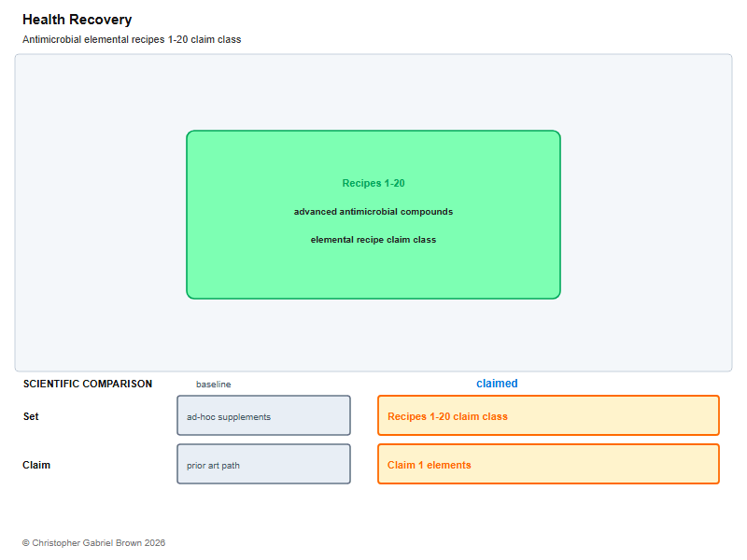The image size is (747, 560).
Task: Click the Claim 1 elements orange box
Action: [548, 464]
